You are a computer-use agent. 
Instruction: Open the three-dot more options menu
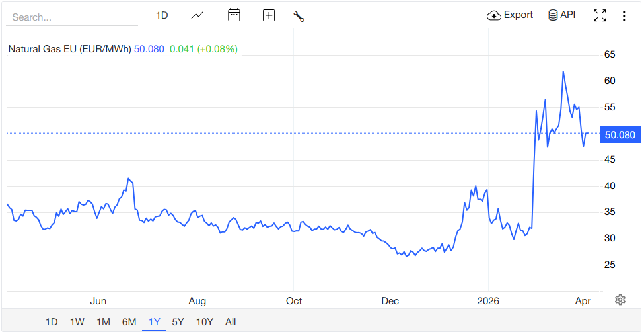[624, 15]
